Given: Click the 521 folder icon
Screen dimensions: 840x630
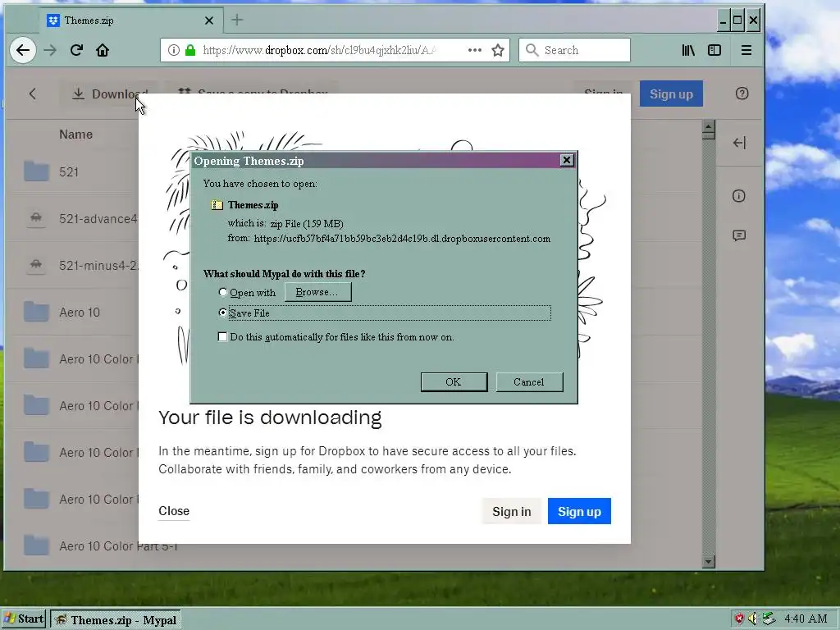Looking at the screenshot, I should (x=36, y=171).
